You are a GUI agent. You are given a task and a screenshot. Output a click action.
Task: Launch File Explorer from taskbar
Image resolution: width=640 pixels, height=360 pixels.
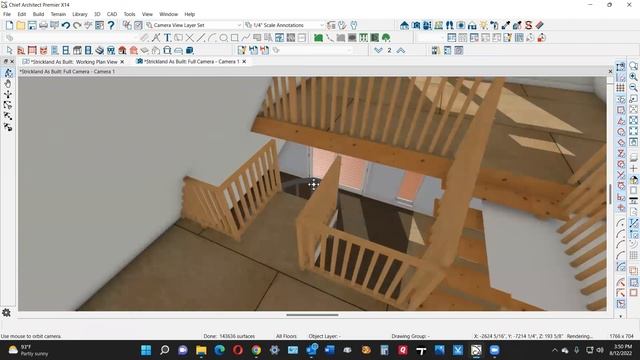pos(201,350)
